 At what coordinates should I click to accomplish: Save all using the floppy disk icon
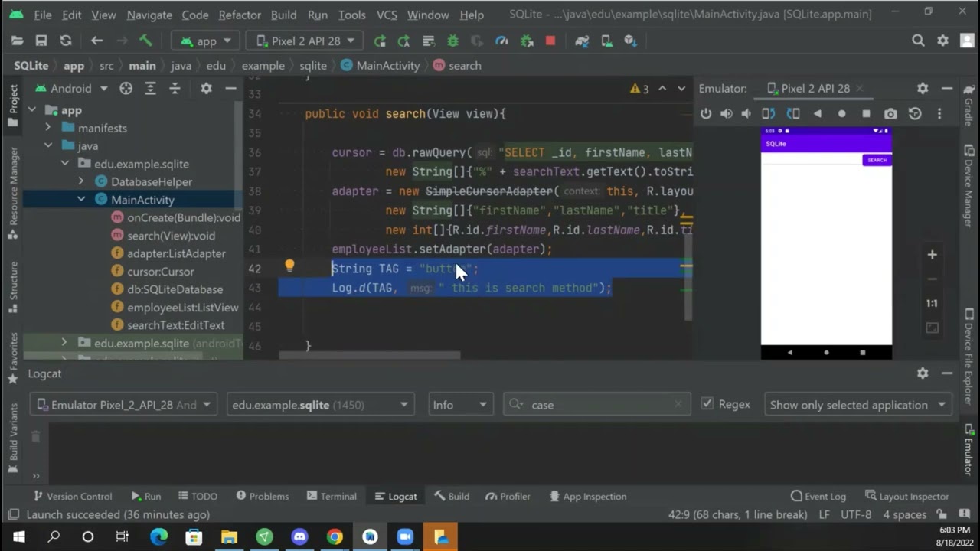click(41, 41)
